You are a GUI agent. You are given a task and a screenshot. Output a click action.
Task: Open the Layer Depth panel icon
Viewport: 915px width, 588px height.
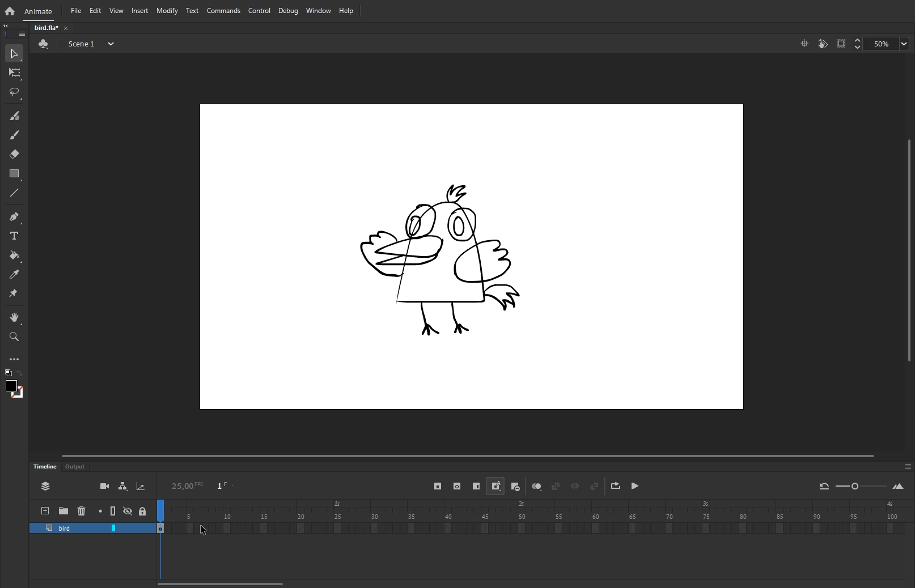click(141, 486)
